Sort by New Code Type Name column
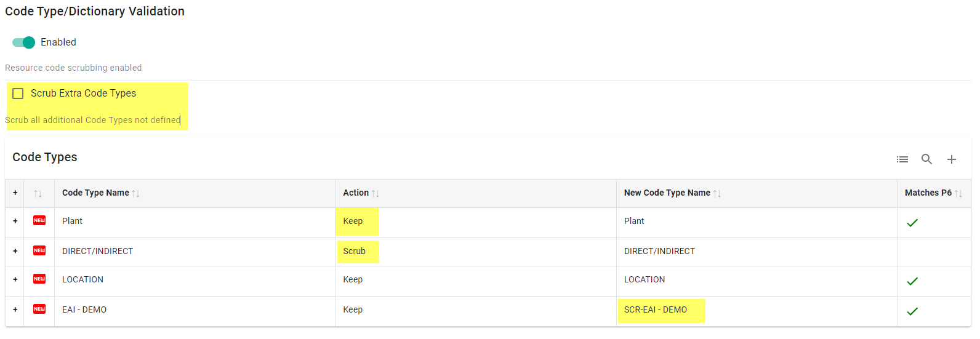 (667, 193)
